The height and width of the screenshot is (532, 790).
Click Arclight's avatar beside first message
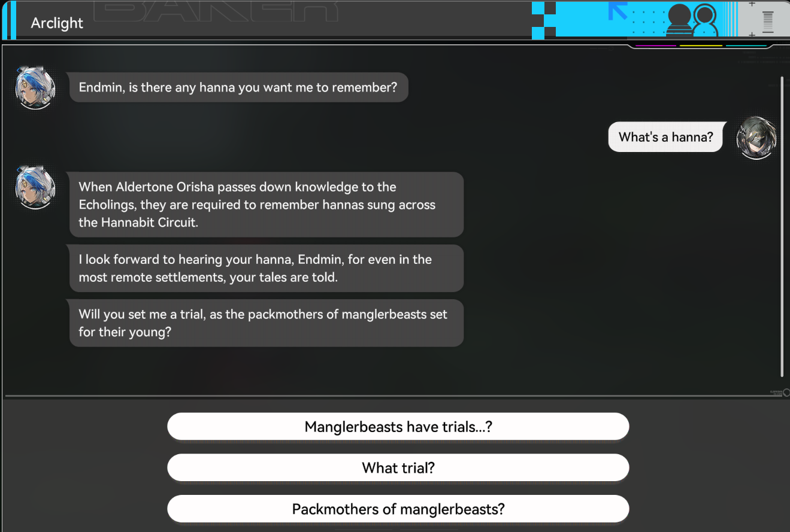35,88
